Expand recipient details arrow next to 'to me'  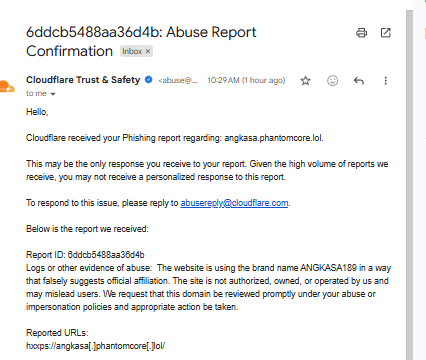pyautogui.click(x=53, y=94)
